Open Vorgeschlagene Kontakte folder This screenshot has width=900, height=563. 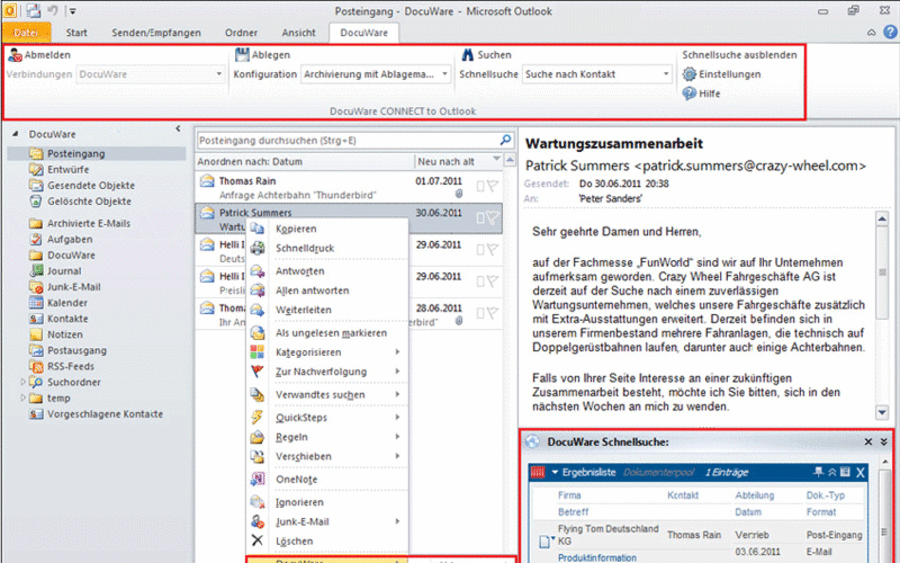click(104, 414)
